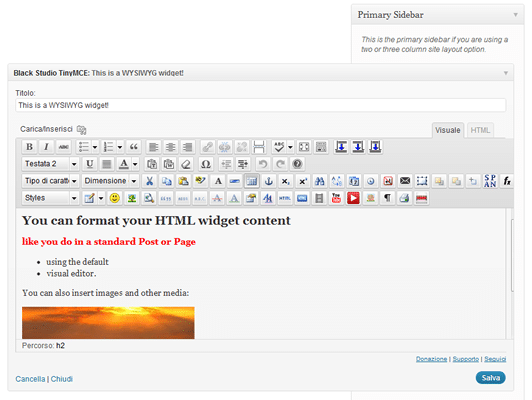Expand the Styles dropdown
The width and height of the screenshot is (532, 400).
pyautogui.click(x=50, y=198)
